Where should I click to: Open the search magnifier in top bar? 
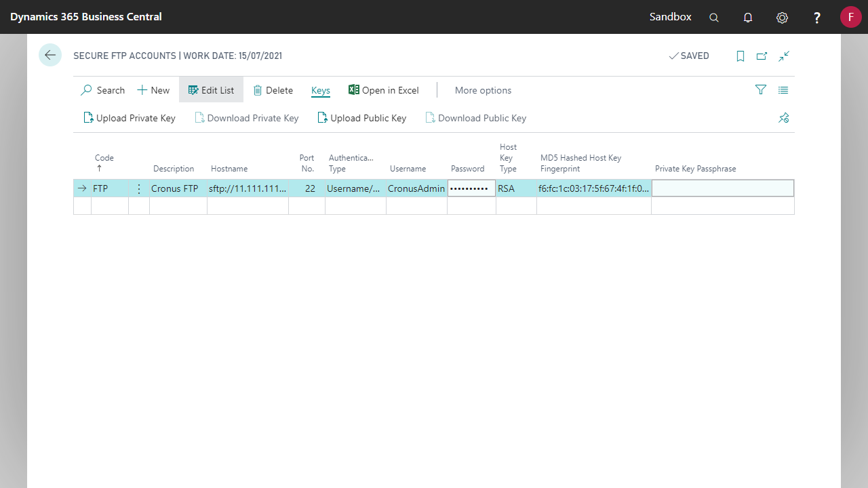714,18
